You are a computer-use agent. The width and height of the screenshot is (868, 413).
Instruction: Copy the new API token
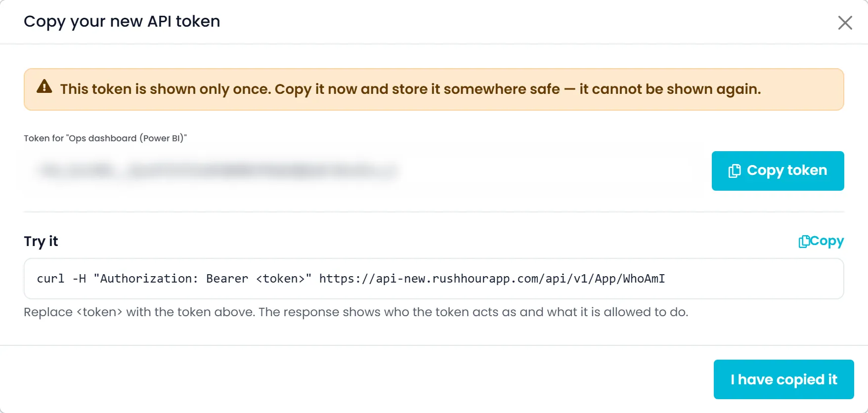tap(778, 171)
